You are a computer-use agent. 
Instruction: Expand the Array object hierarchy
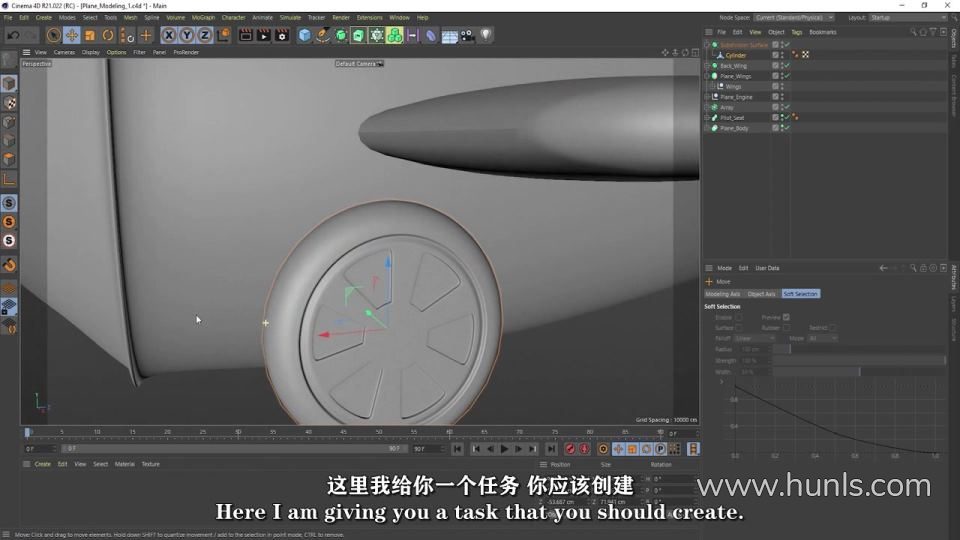pyautogui.click(x=707, y=107)
